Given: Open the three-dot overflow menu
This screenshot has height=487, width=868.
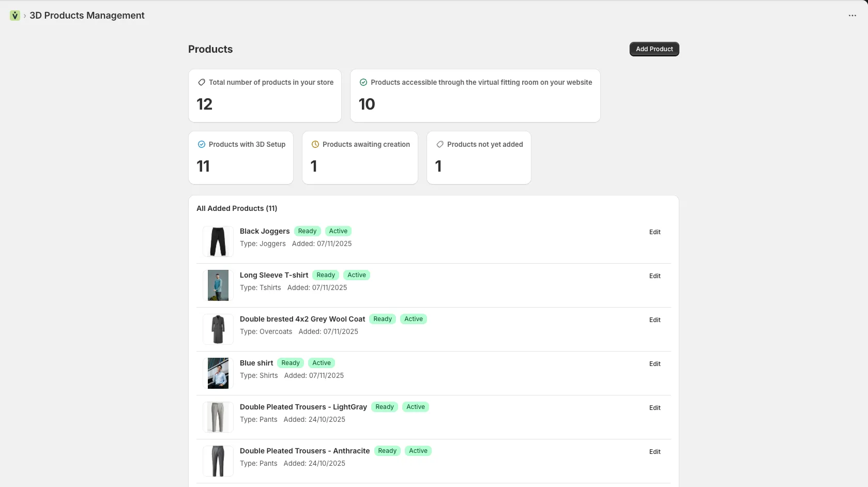Looking at the screenshot, I should pos(852,16).
